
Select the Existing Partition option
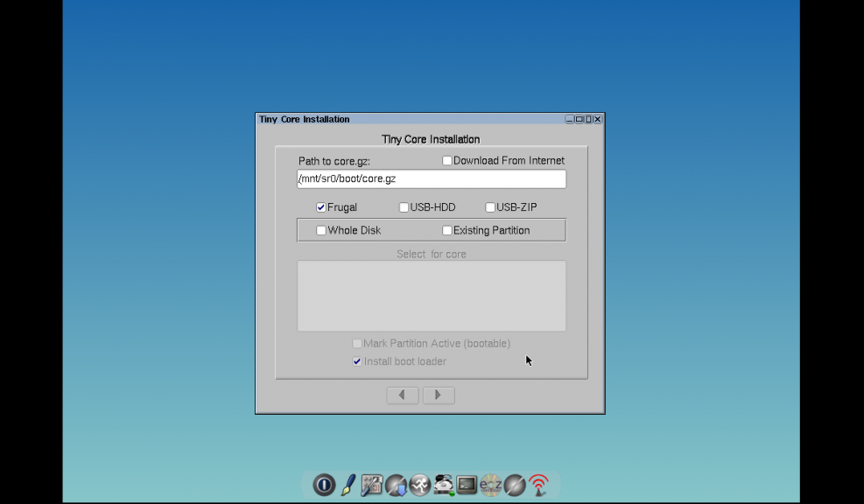point(446,229)
